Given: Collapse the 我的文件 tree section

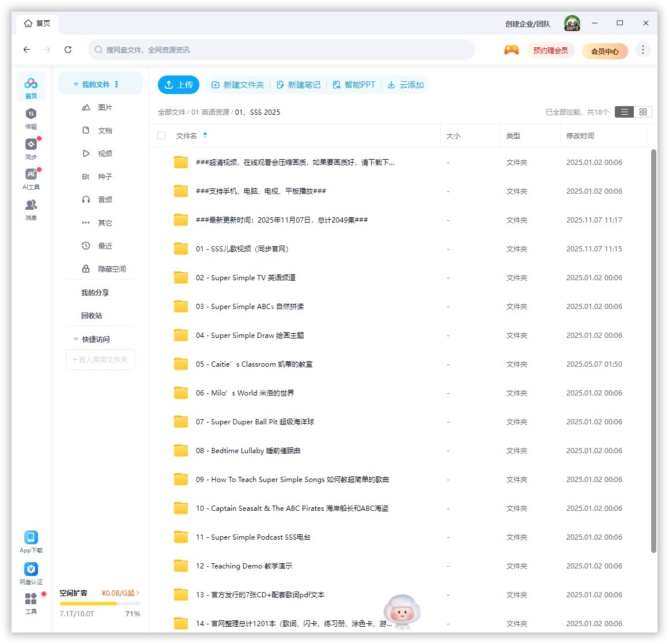Looking at the screenshot, I should 75,85.
